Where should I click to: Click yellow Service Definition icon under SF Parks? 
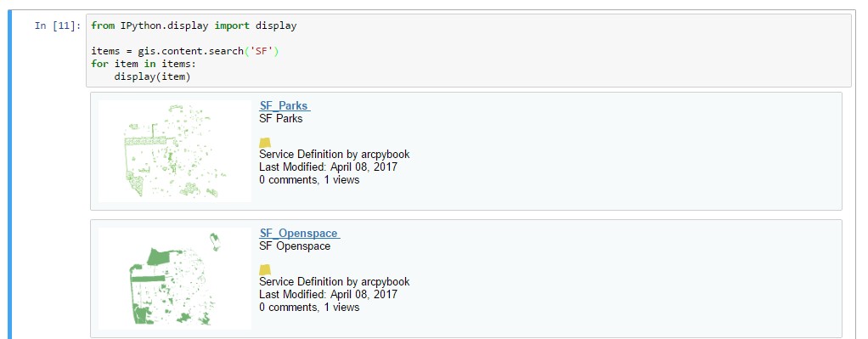pos(265,143)
